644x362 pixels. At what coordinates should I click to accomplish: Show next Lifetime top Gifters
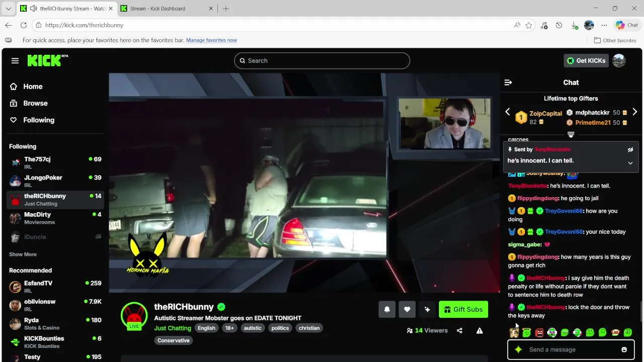634,112
